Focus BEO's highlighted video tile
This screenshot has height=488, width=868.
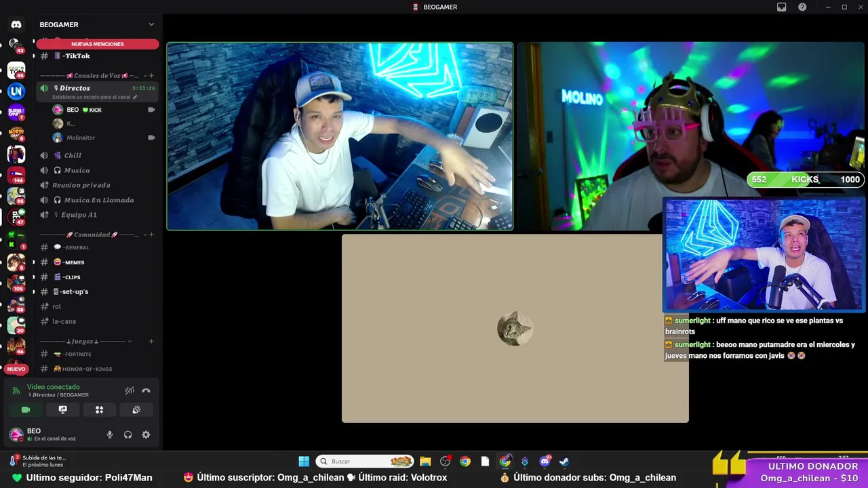point(340,136)
